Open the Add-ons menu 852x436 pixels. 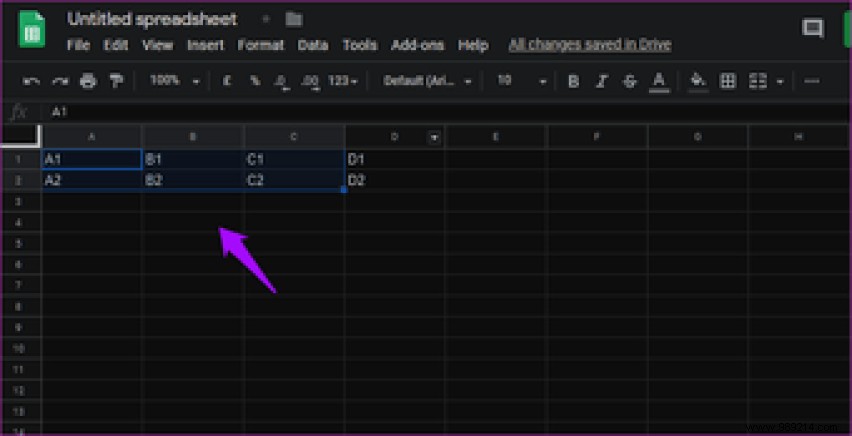(418, 45)
